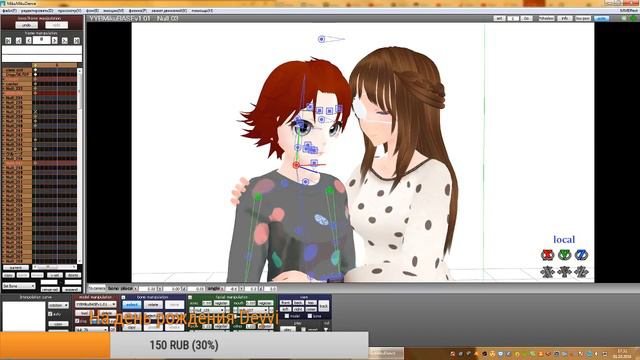
Task: Click the MikuMikuDance title bar icon
Action: click(x=4, y=3)
